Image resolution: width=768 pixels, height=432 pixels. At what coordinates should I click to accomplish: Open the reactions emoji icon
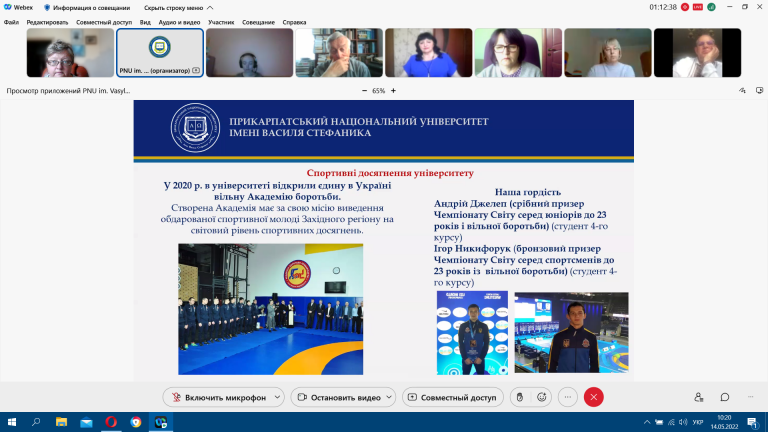point(541,397)
